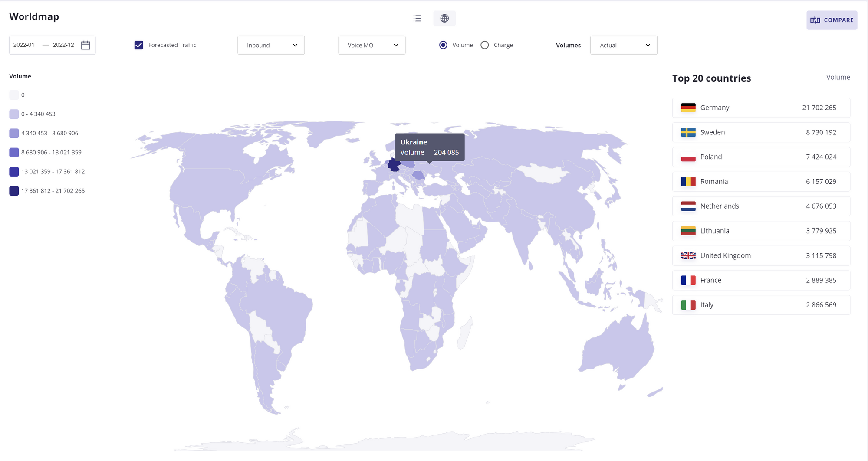The height and width of the screenshot is (461, 868).
Task: Click the Sweden flag icon
Action: tap(688, 132)
